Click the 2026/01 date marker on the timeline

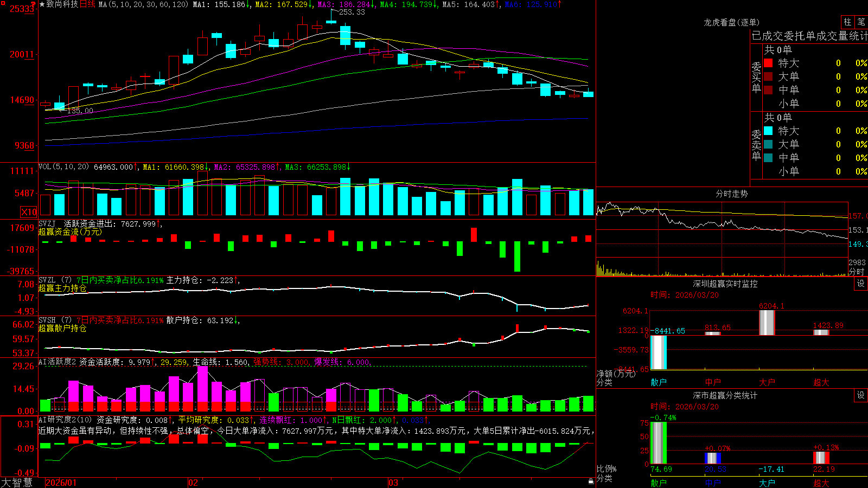point(61,483)
